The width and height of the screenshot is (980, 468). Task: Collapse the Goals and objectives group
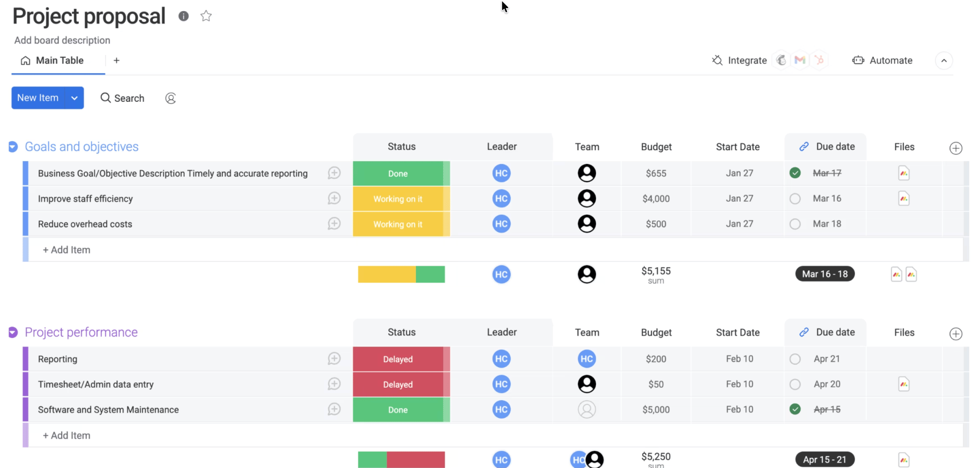13,147
